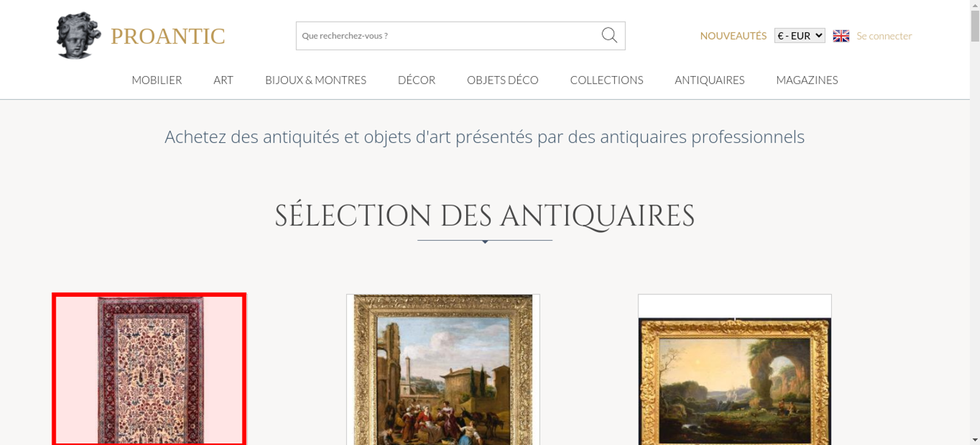Focus the 'Que recherchez-vous ?' search field
The image size is (980, 445).
448,36
